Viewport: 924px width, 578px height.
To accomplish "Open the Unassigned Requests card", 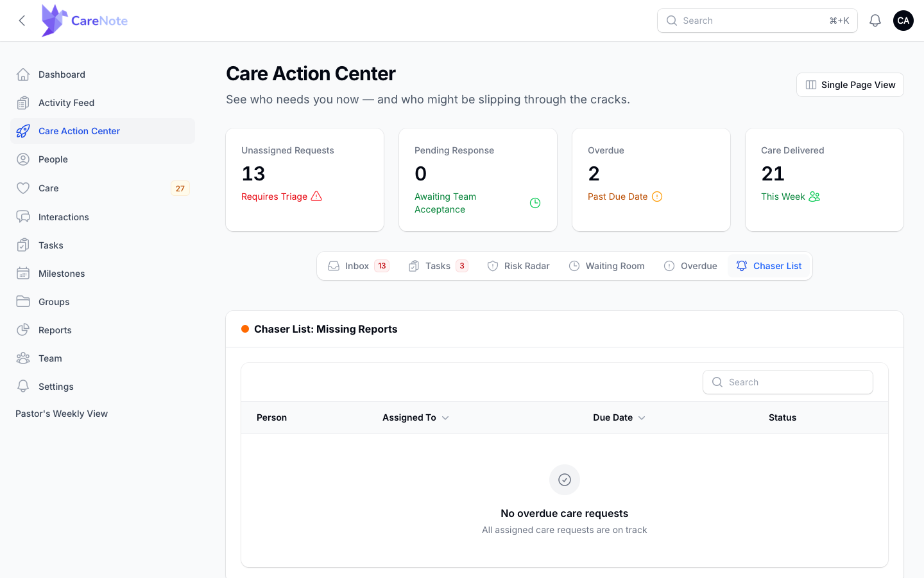I will point(305,180).
